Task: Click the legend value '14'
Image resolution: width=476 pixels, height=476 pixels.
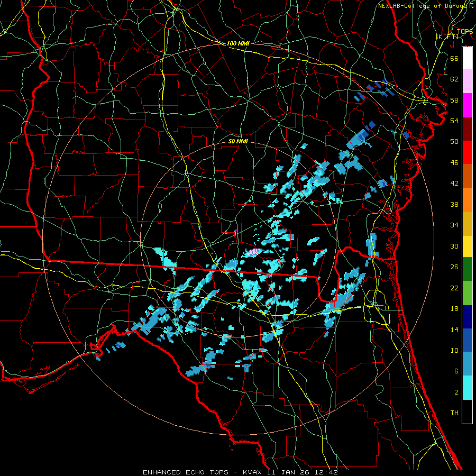Action: coord(454,329)
